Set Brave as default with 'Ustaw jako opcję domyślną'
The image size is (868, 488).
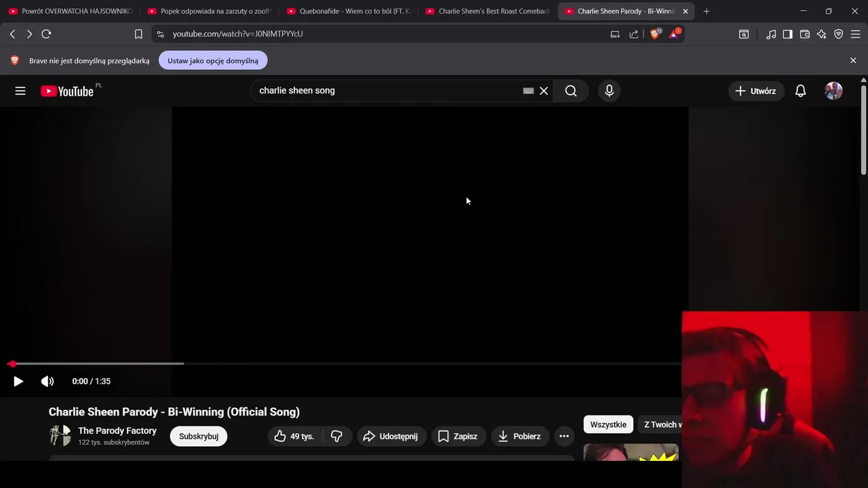213,61
